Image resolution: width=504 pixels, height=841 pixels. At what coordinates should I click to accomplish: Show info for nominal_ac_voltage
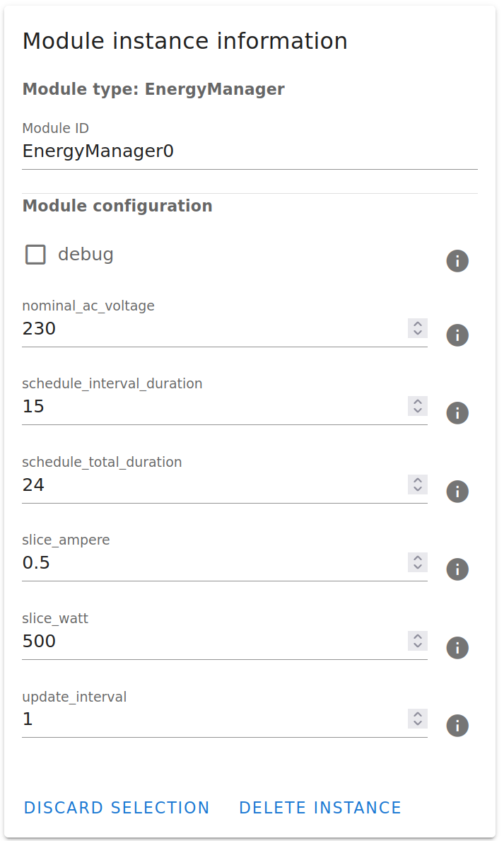457,335
